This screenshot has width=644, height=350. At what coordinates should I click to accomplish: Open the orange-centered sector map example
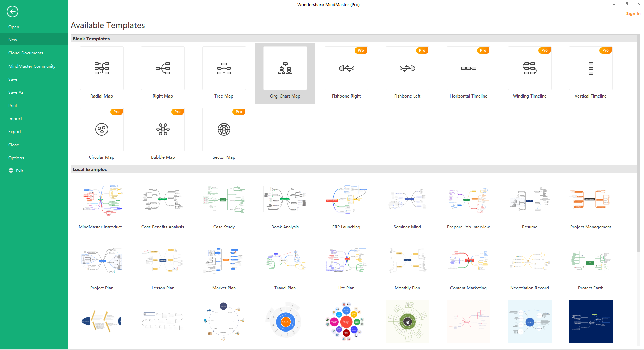pos(285,321)
